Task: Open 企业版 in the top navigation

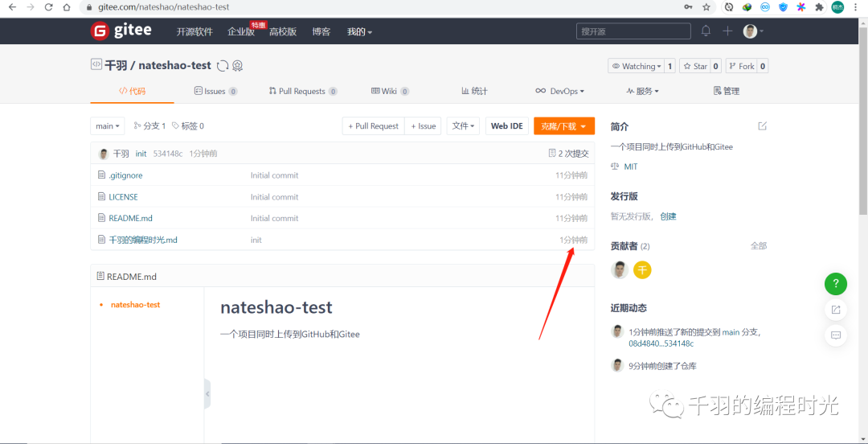Action: coord(241,31)
